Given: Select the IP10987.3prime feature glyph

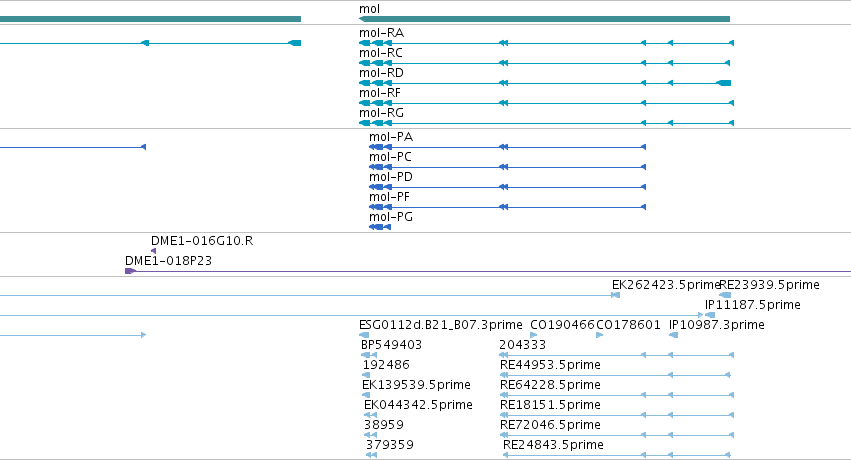Looking at the screenshot, I should click(673, 335).
